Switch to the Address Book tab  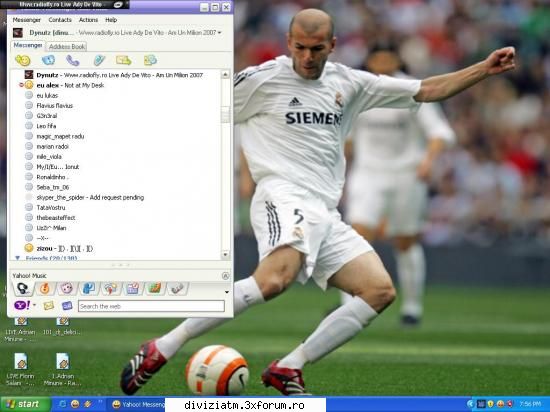67,47
